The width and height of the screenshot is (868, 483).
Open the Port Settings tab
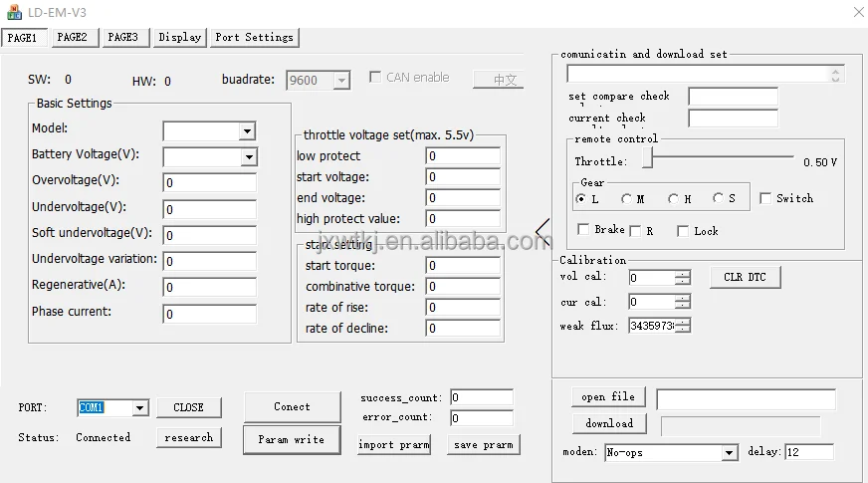point(254,37)
